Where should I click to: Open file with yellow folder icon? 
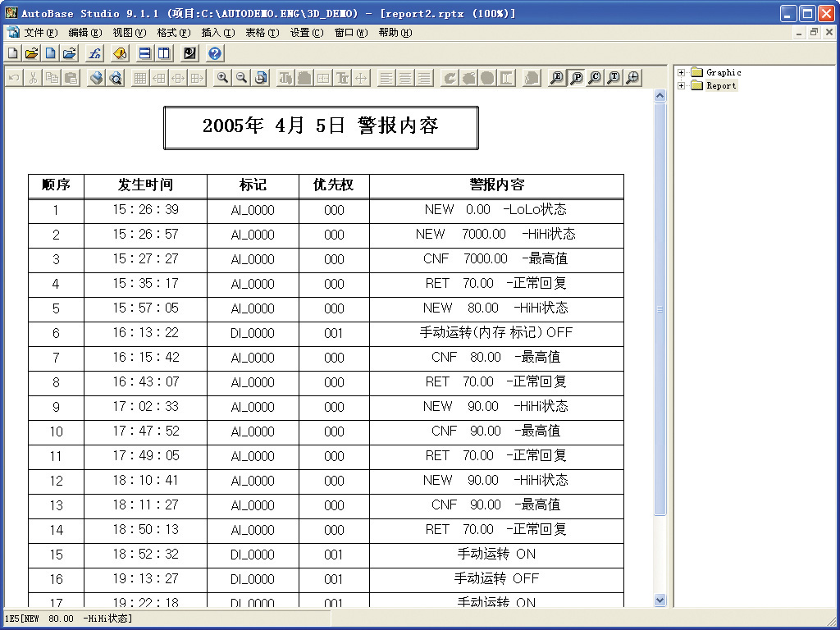coord(32,53)
